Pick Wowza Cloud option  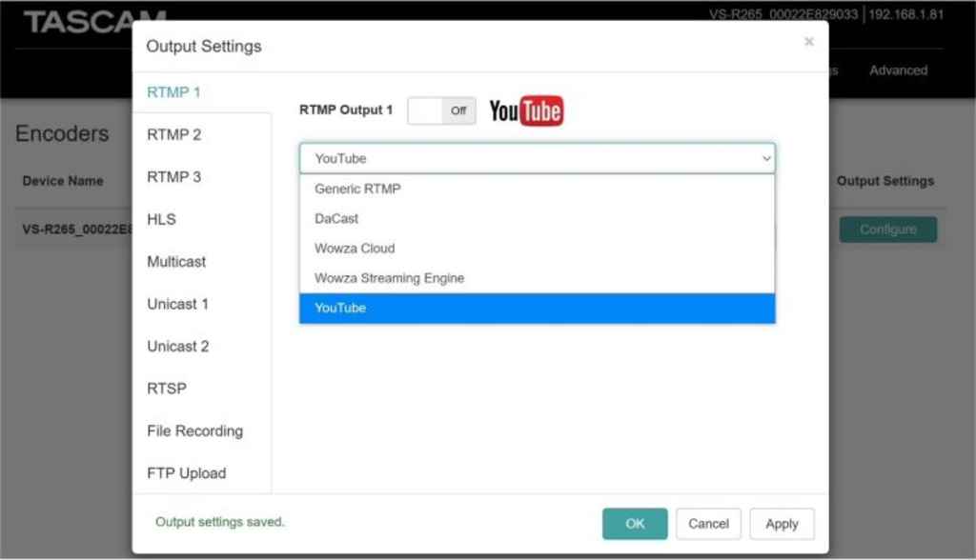point(538,249)
